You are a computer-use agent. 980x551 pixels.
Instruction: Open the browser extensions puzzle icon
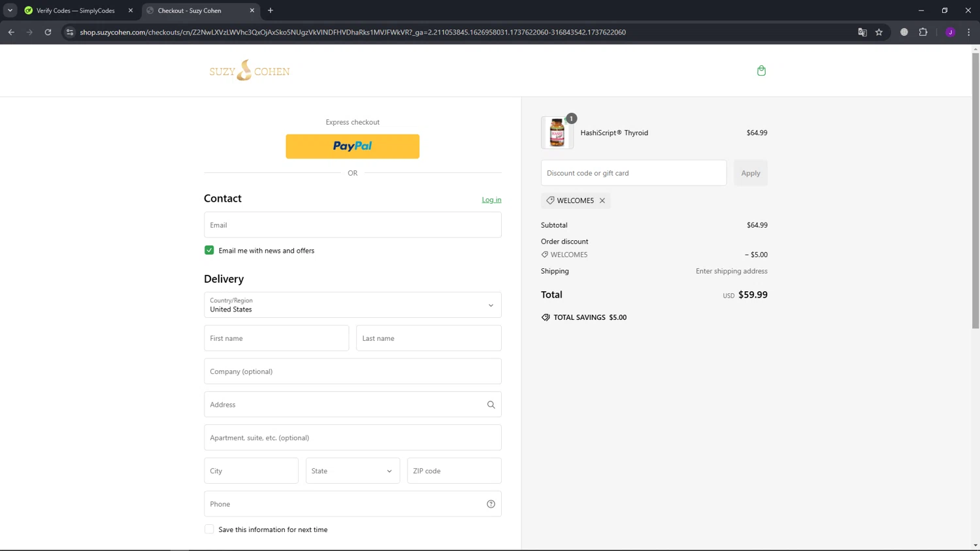(x=923, y=32)
